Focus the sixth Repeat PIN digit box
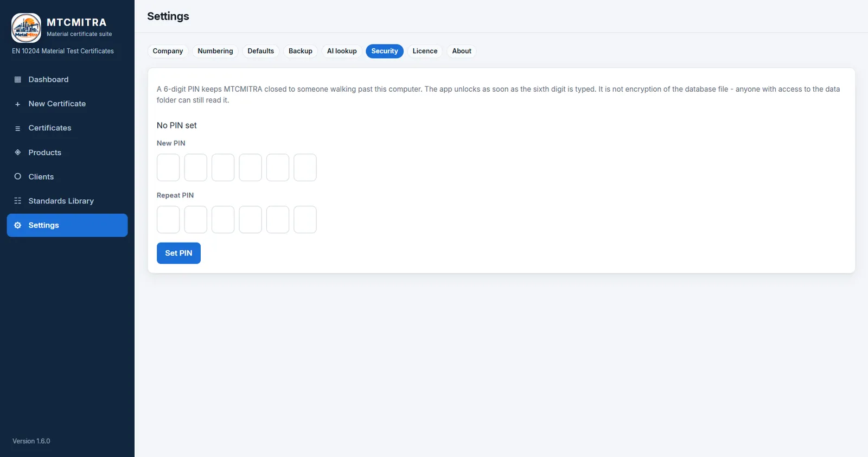The height and width of the screenshot is (457, 868). 305,220
